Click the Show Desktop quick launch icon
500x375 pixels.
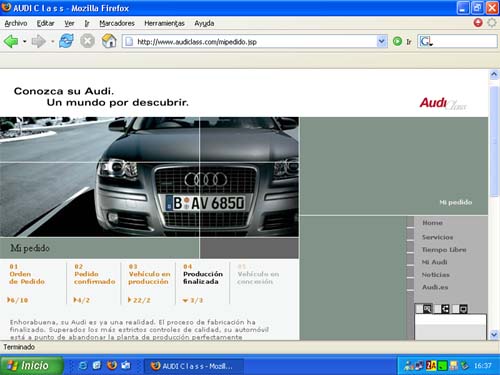(97, 365)
